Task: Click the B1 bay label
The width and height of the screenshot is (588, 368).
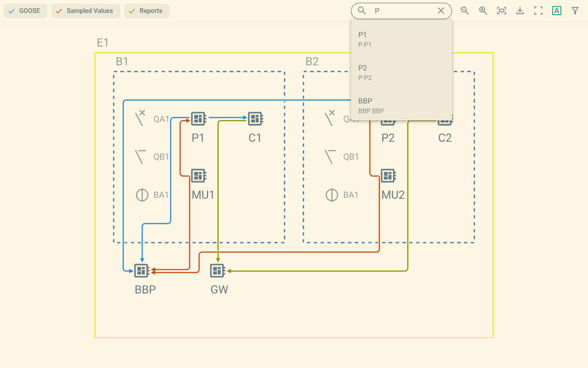Action: (122, 62)
